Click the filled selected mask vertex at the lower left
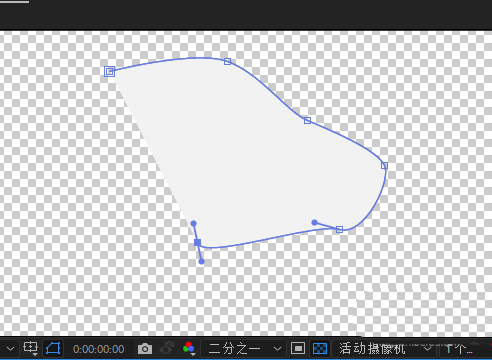 [x=197, y=242]
